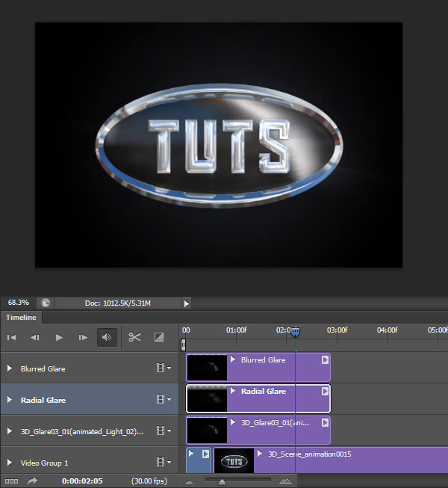
Task: Expand the Radial Glare track properties
Action: pos(10,400)
